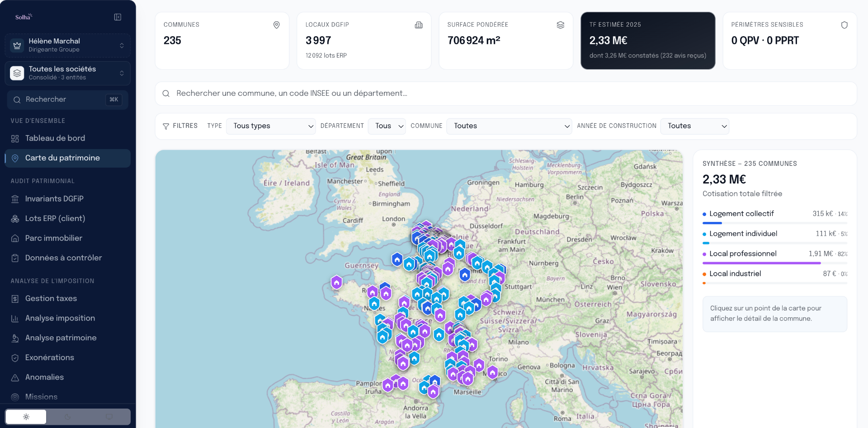868x428 pixels.
Task: Click the 111 k€ · 5% figure
Action: pyautogui.click(x=832, y=234)
